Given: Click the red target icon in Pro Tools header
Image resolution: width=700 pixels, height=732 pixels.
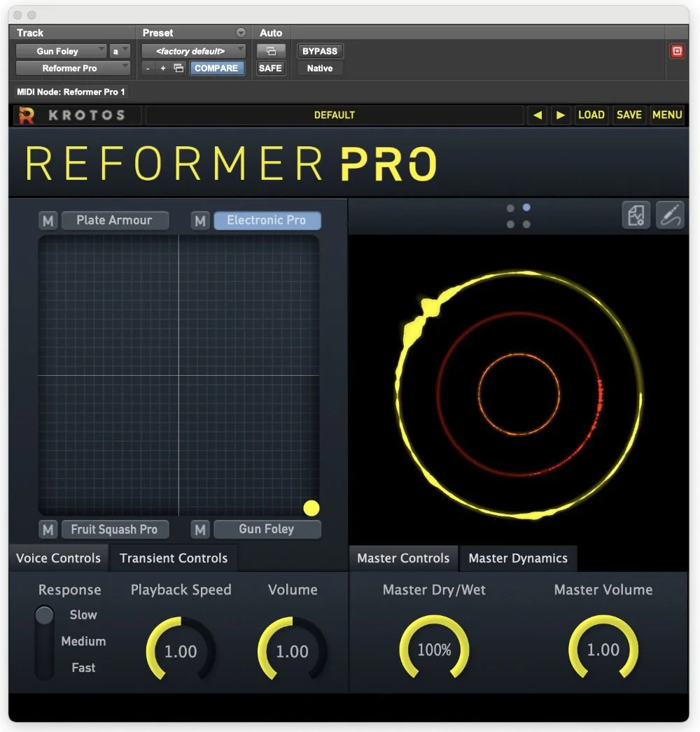Looking at the screenshot, I should [677, 51].
